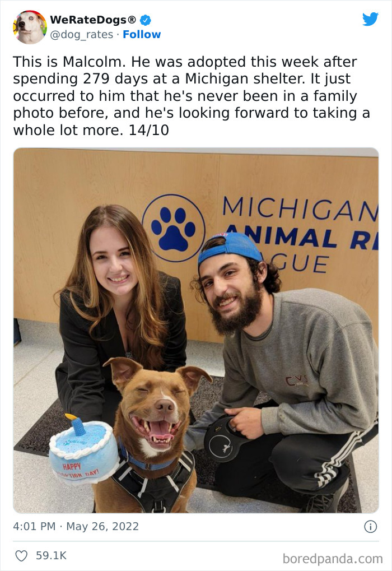Open Malcolm's family photo
This screenshot has height=571, width=392.
click(x=196, y=331)
